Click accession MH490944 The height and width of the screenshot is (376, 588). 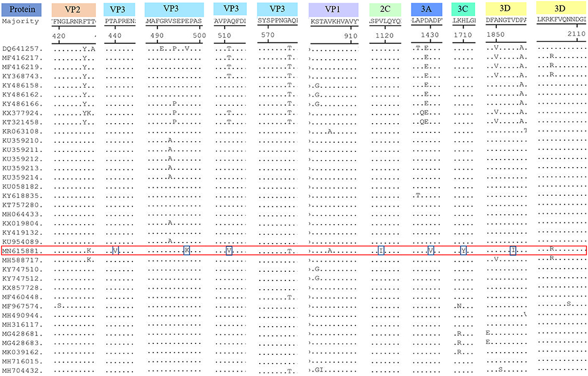22,316
